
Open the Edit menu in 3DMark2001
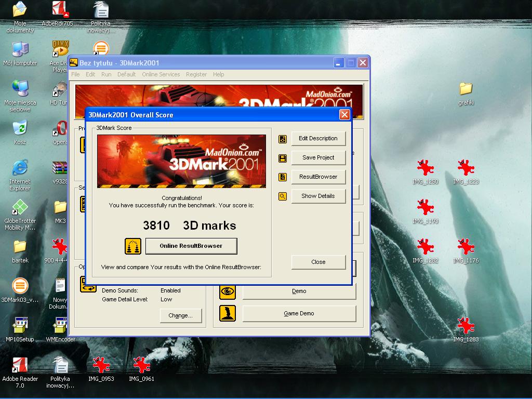click(90, 74)
